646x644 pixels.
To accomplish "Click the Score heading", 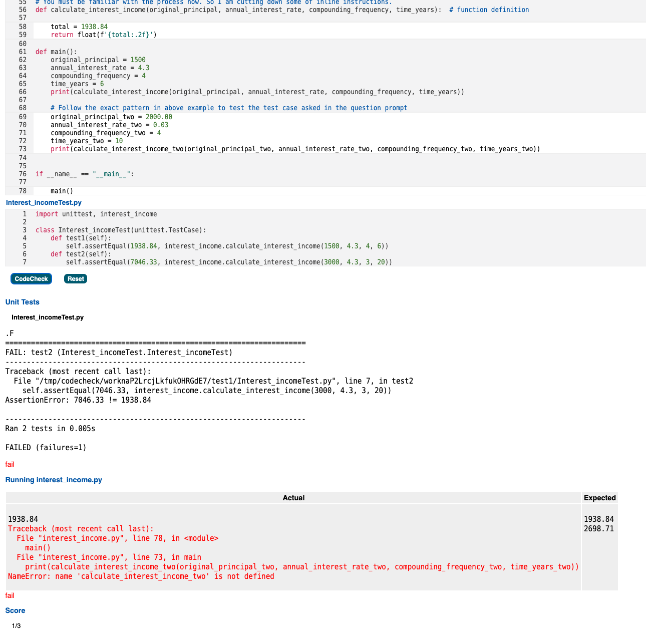I will (x=15, y=610).
